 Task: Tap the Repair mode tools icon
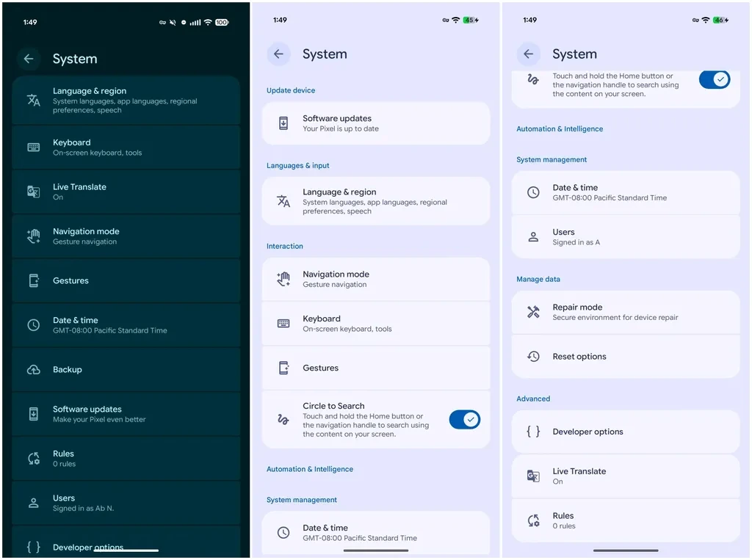pos(533,312)
